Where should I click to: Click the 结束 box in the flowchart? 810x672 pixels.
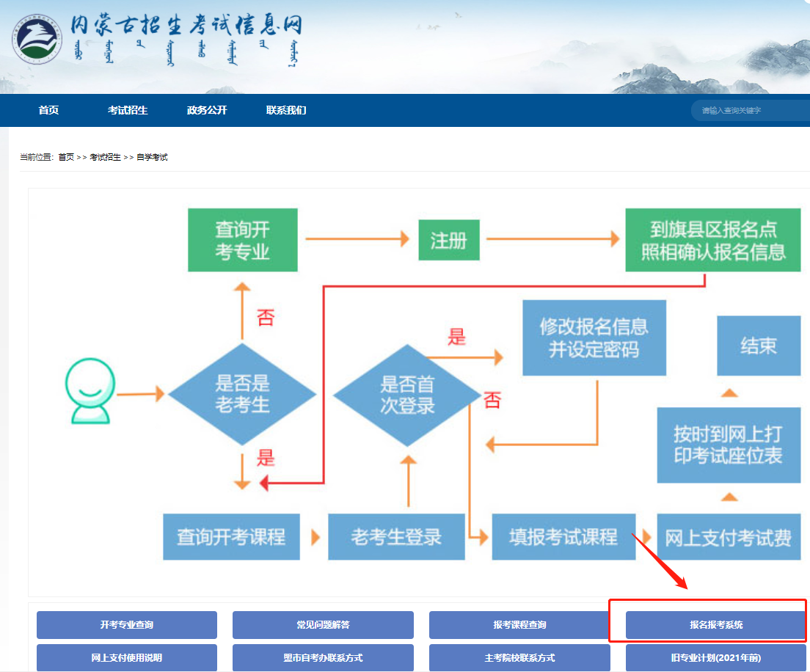(x=758, y=346)
